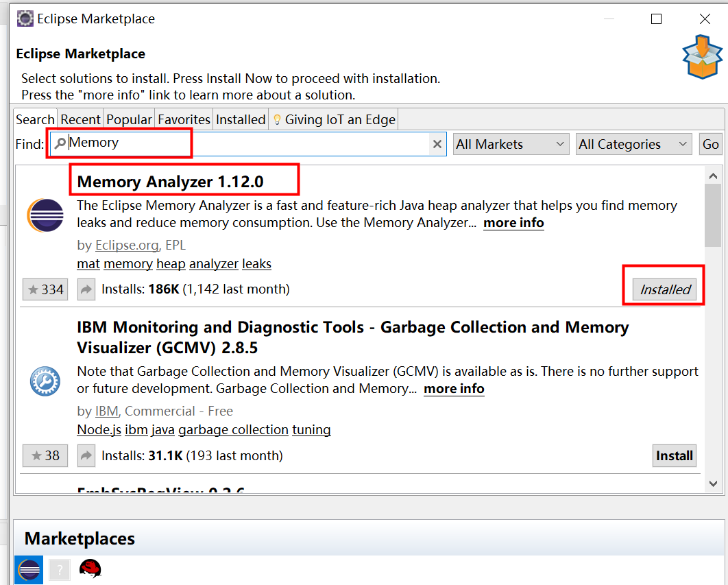
Task: Click the Node.js tag link
Action: click(x=99, y=430)
